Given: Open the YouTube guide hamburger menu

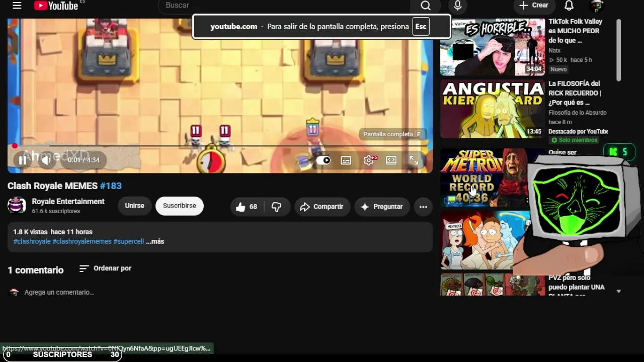Looking at the screenshot, I should (x=17, y=6).
